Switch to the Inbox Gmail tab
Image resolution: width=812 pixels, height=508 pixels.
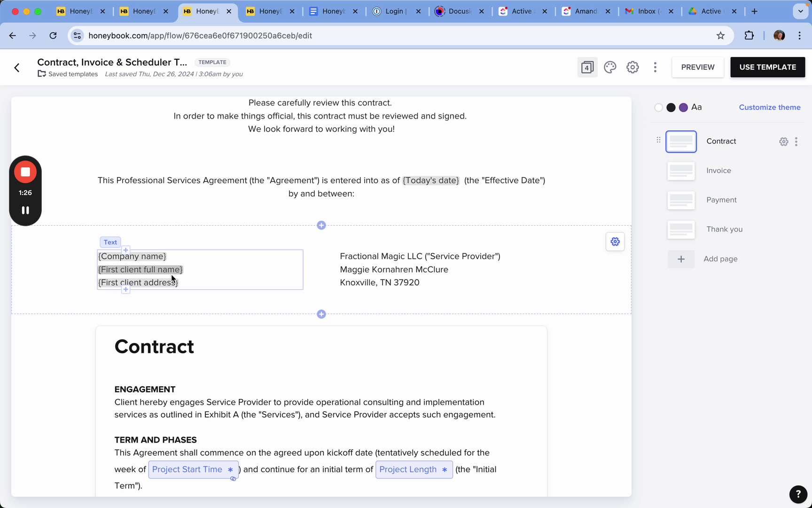point(649,11)
